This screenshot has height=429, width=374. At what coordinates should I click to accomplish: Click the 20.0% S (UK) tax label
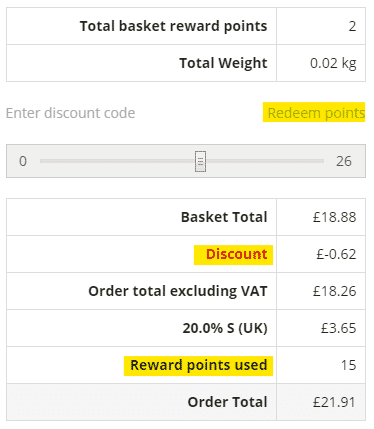tap(225, 328)
